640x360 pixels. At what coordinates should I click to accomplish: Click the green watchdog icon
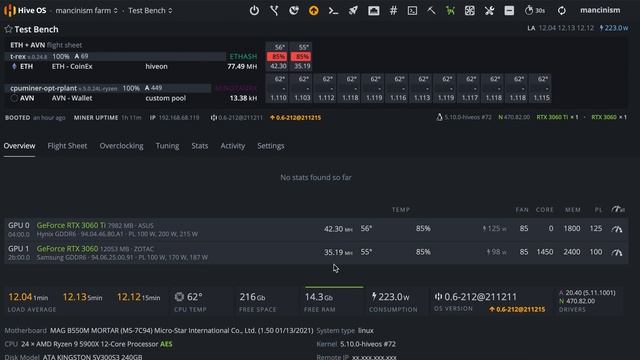pyautogui.click(x=450, y=11)
